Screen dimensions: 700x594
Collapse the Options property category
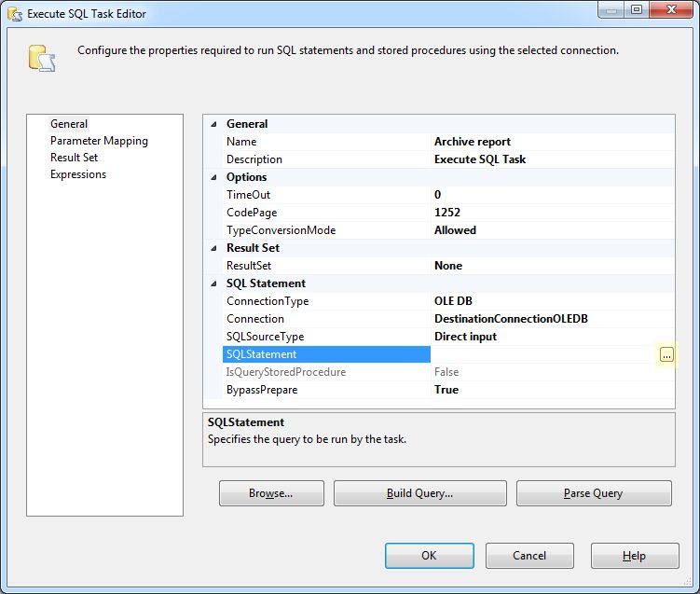click(213, 177)
